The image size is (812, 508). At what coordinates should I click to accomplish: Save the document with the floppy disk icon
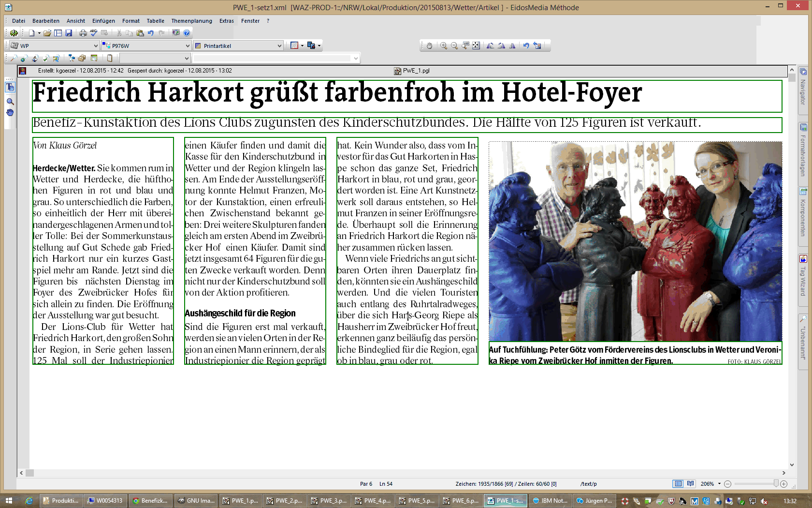pos(69,33)
